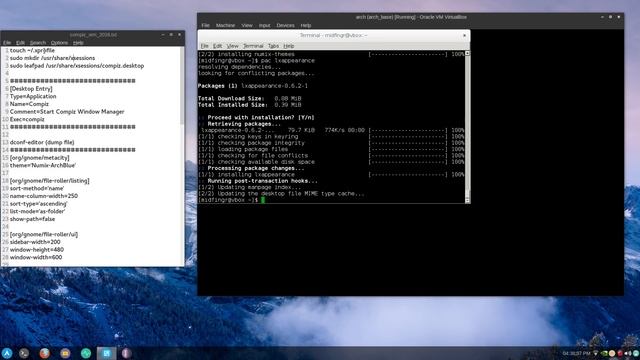
Task: Click the terminal prompt at the green cursor
Action: [263, 200]
